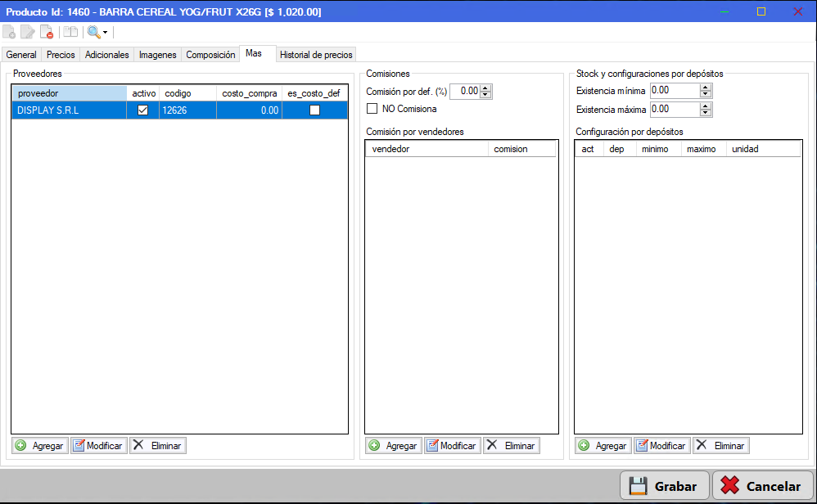Click the delete document toolbar icon

coord(47,32)
